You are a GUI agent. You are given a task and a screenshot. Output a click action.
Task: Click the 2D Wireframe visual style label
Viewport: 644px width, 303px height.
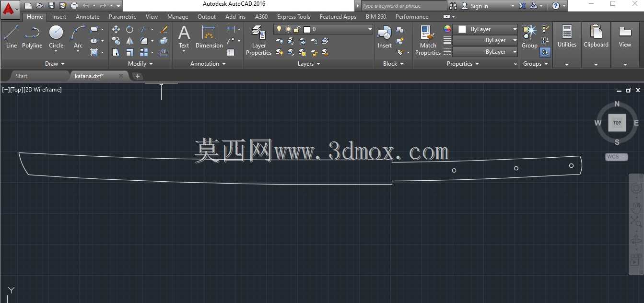[43, 90]
